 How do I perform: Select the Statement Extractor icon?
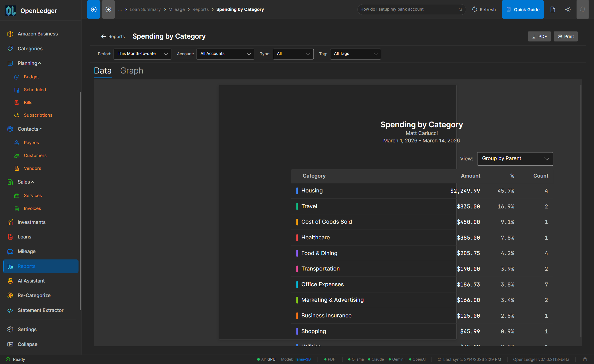click(x=10, y=310)
